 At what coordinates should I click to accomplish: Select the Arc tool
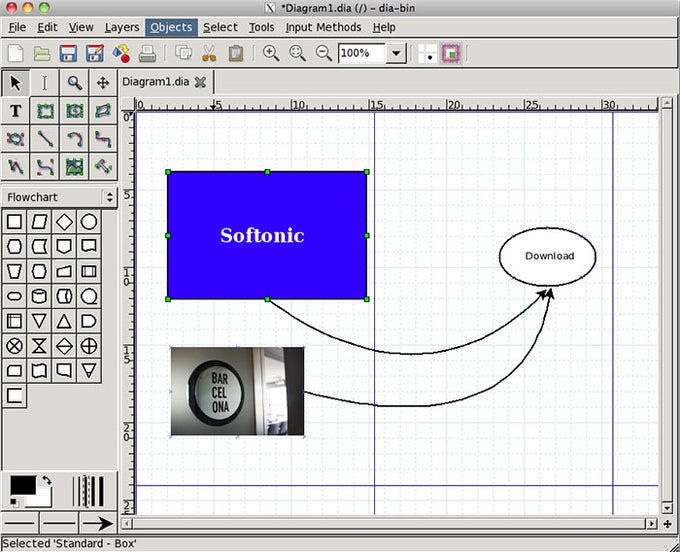pyautogui.click(x=74, y=139)
